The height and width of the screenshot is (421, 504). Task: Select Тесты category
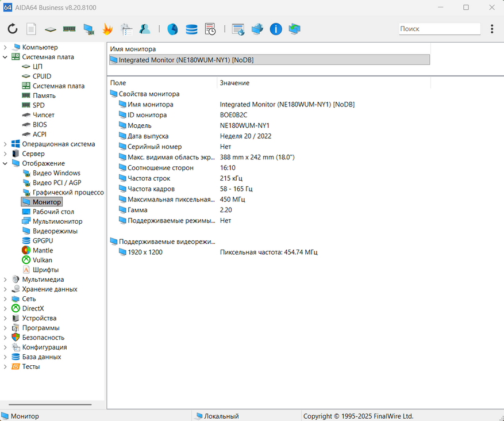pyautogui.click(x=31, y=366)
